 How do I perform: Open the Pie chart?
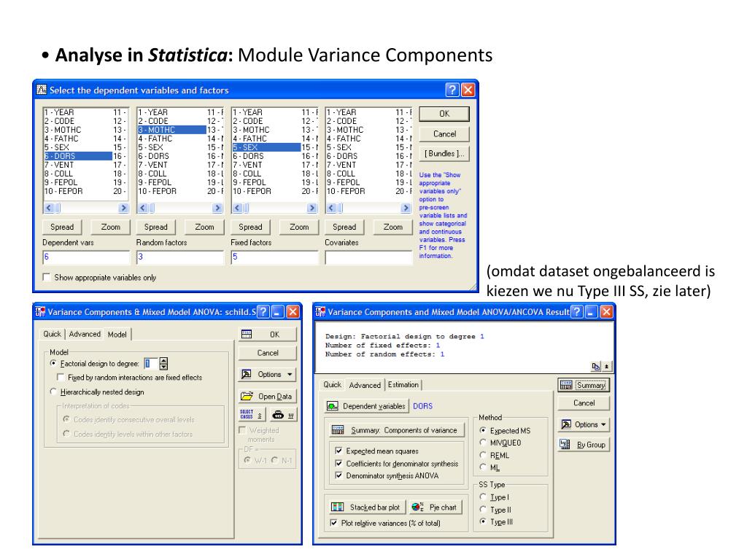tap(435, 507)
